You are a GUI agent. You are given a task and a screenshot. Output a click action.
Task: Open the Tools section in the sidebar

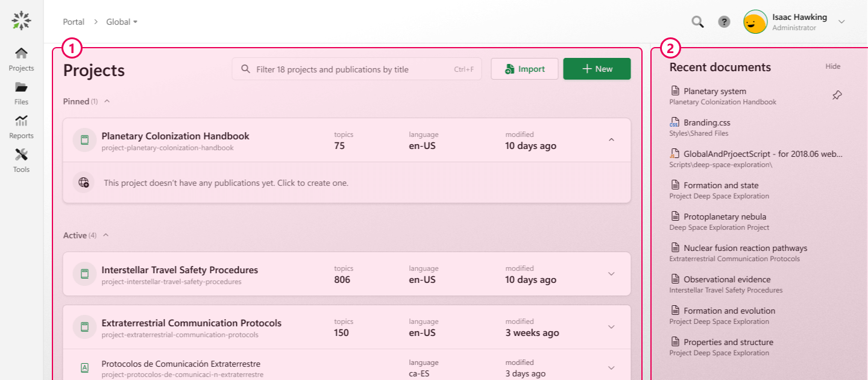point(21,160)
